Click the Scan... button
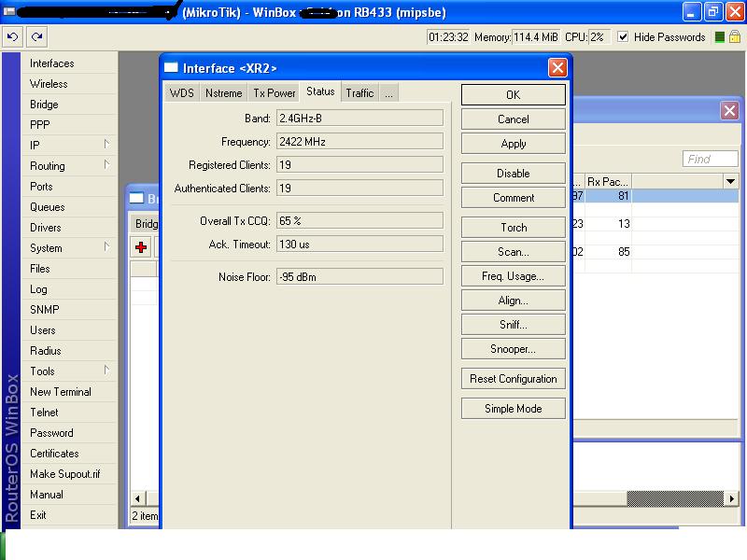The image size is (747, 560). pos(513,252)
